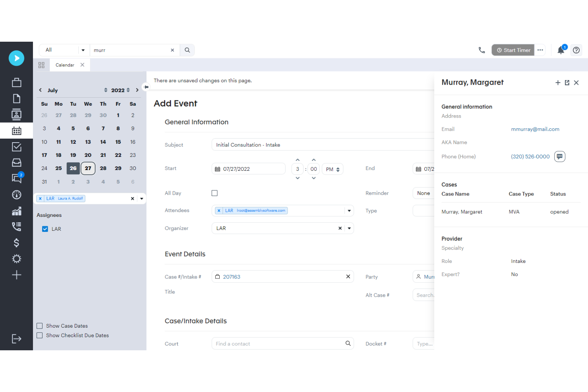The height and width of the screenshot is (392, 588).
Task: Open the Contacts sidebar icon
Action: pyautogui.click(x=16, y=114)
